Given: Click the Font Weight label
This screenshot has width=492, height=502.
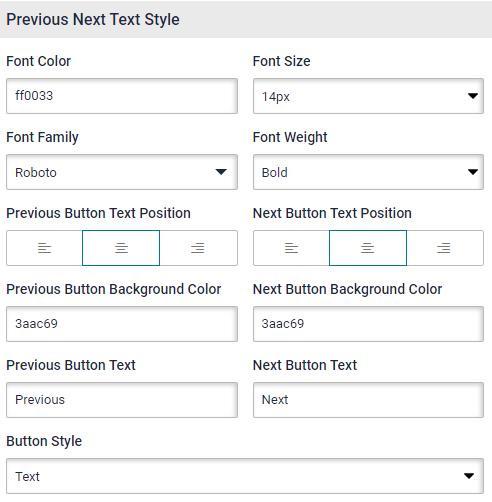Looking at the screenshot, I should 290,137.
